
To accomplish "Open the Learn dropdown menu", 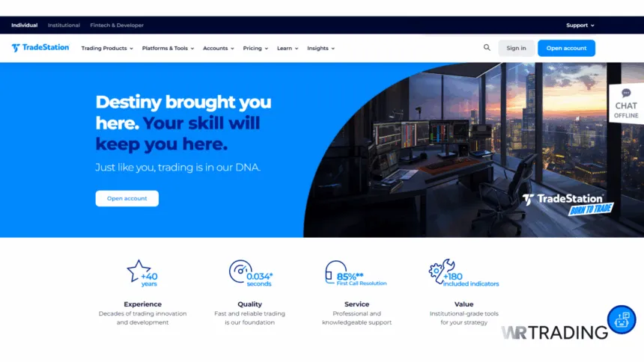I will [288, 49].
